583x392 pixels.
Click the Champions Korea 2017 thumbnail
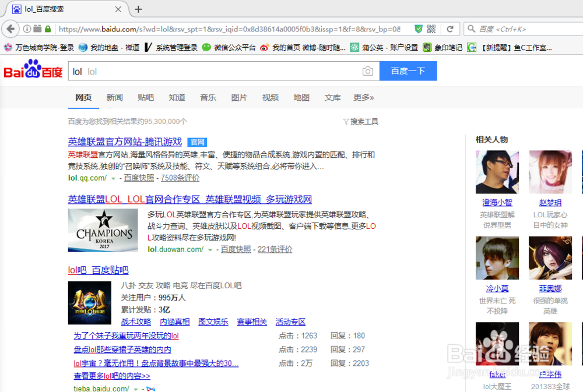coord(103,231)
